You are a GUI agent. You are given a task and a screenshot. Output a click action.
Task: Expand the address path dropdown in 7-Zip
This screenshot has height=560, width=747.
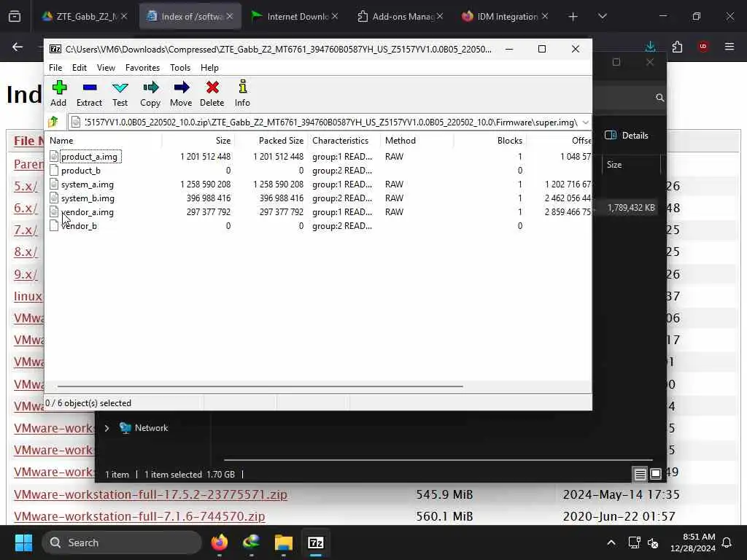(586, 122)
